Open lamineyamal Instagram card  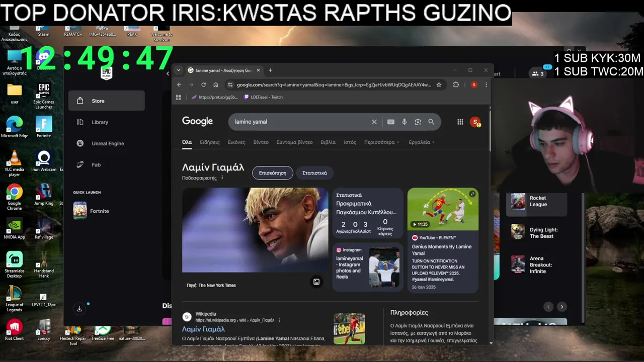click(x=368, y=267)
